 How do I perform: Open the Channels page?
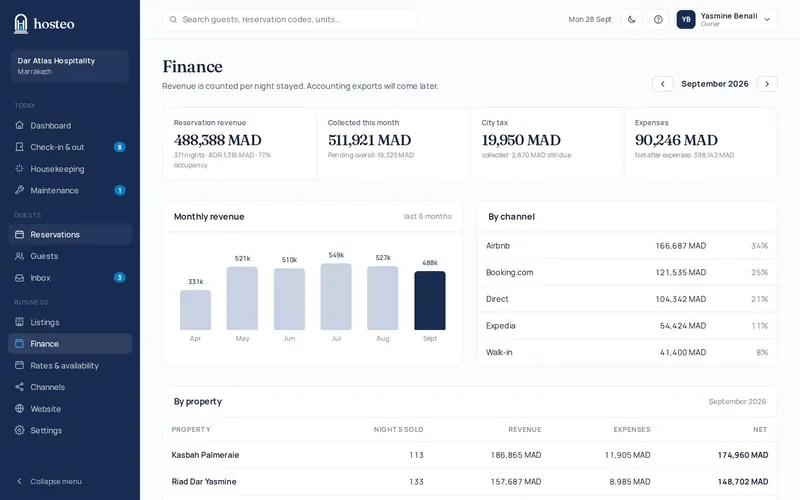point(70,387)
